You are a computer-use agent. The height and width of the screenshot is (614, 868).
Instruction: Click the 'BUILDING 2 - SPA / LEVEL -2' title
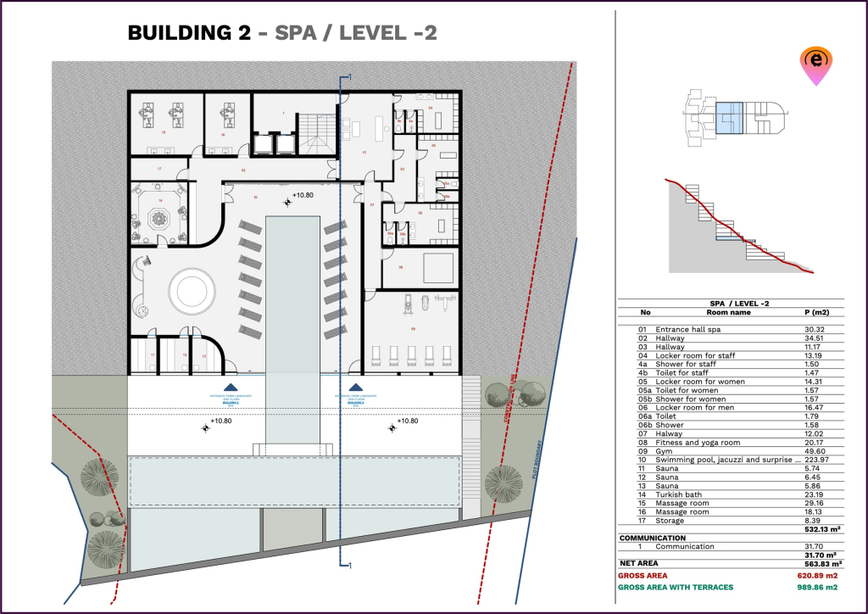(x=281, y=33)
